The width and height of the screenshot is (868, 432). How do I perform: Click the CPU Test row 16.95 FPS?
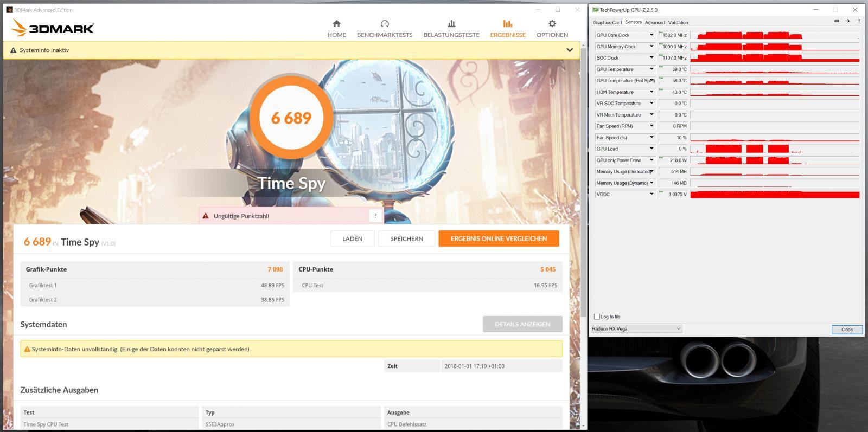[x=427, y=285]
